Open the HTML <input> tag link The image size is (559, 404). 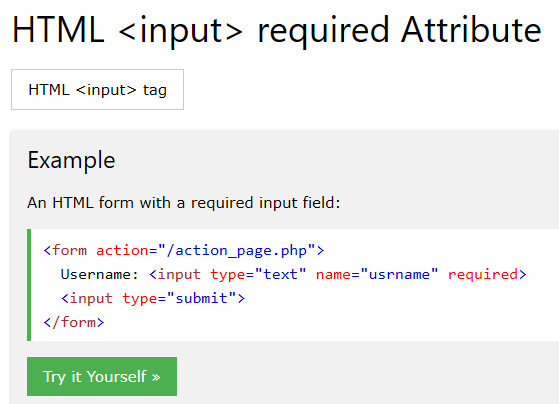(97, 90)
